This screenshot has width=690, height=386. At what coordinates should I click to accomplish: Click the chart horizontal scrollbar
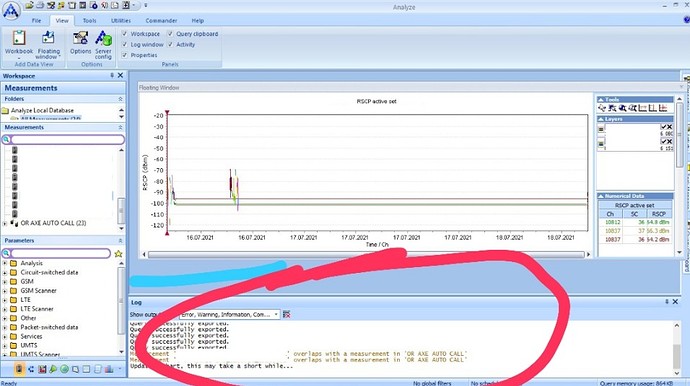(x=366, y=254)
